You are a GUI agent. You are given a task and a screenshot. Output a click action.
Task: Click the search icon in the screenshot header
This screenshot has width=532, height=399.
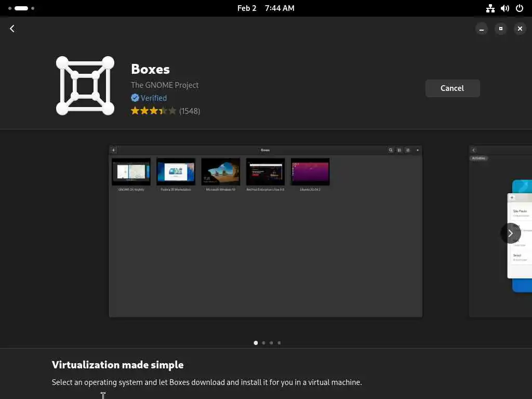tap(391, 150)
